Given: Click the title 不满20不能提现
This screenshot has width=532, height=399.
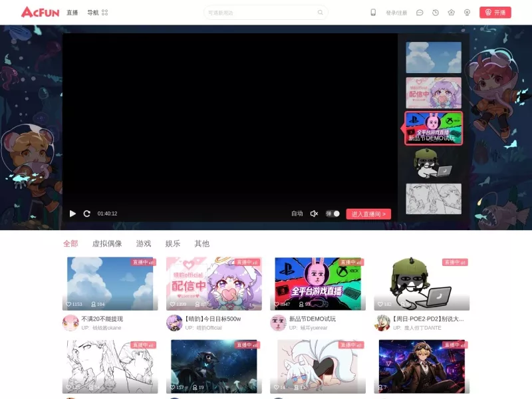Looking at the screenshot, I should point(102,319).
